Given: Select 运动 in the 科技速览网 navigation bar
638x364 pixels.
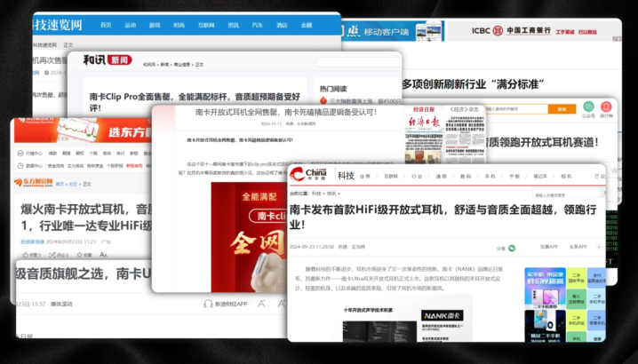Looking at the screenshot, I should coord(131,25).
